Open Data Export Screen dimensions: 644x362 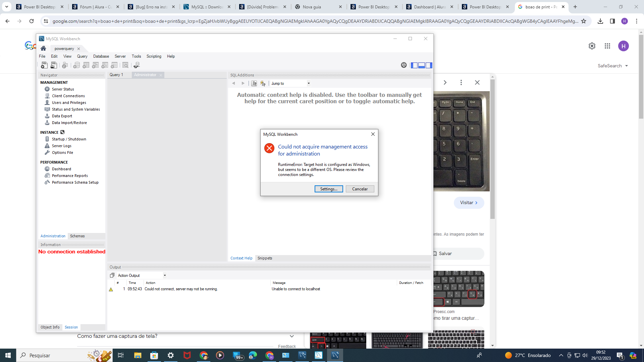click(x=62, y=116)
